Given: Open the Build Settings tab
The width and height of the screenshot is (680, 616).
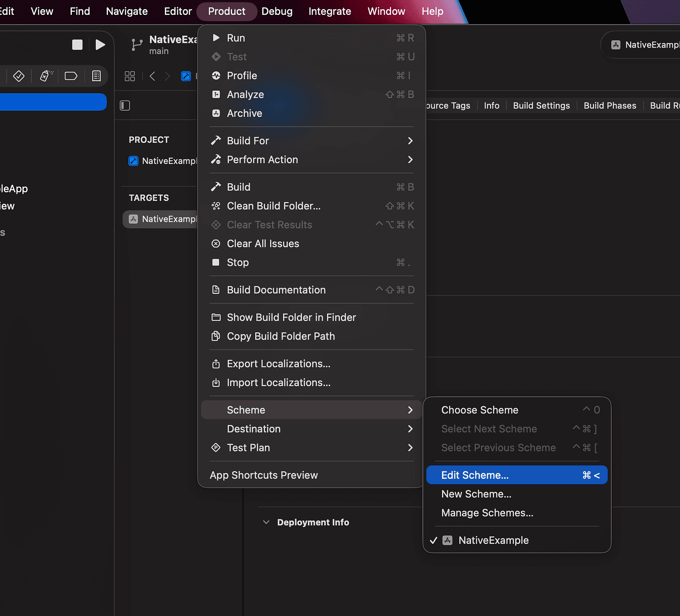Looking at the screenshot, I should pos(541,106).
